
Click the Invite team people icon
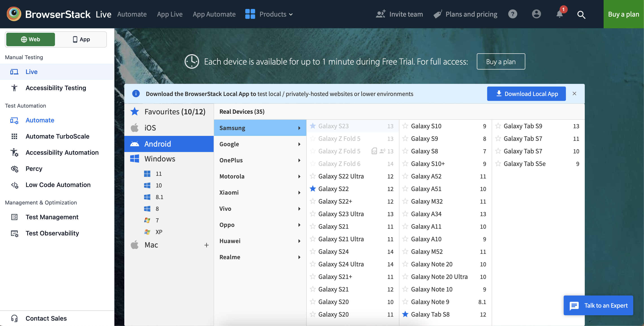(x=381, y=14)
